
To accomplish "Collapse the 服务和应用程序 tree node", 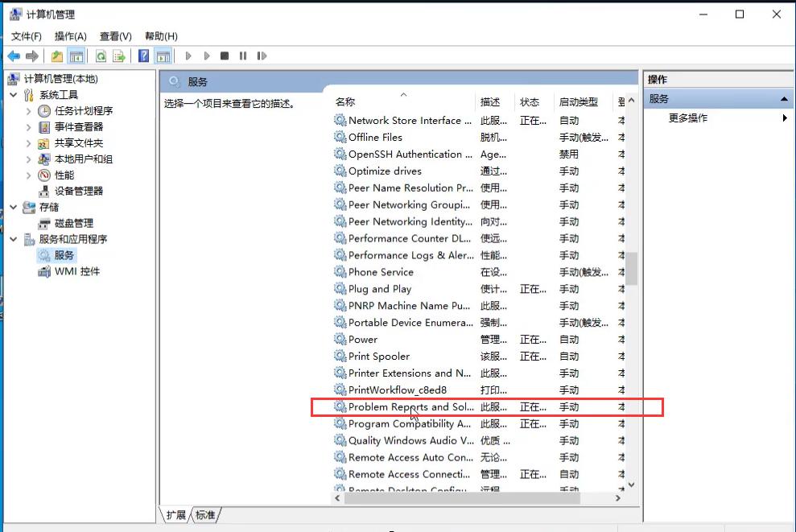I will [14, 239].
